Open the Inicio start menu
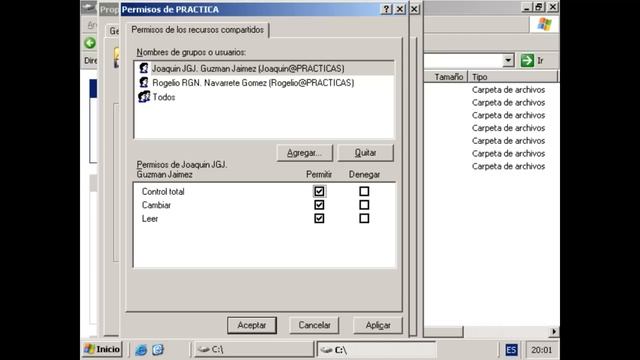640x360 pixels. pyautogui.click(x=102, y=349)
